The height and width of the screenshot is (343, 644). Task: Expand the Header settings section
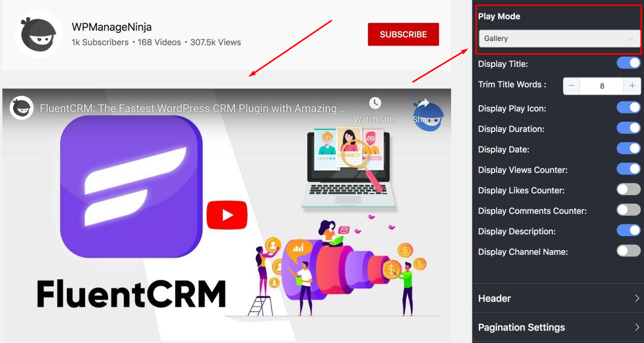pos(558,298)
